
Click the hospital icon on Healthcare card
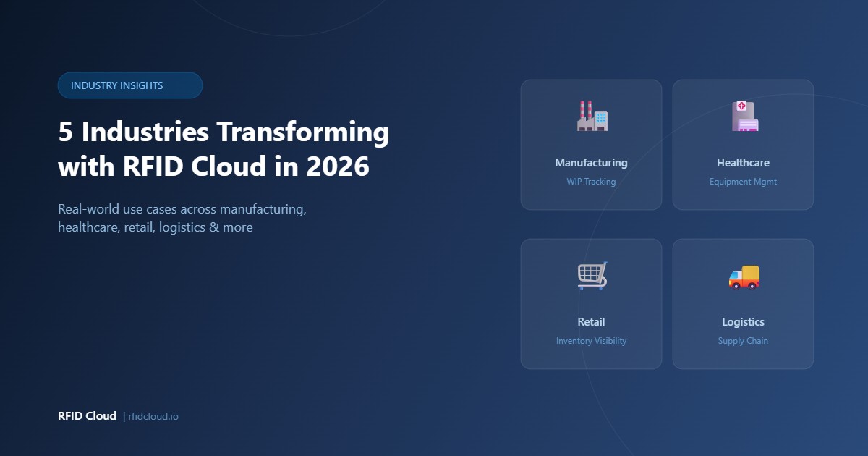[x=744, y=116]
